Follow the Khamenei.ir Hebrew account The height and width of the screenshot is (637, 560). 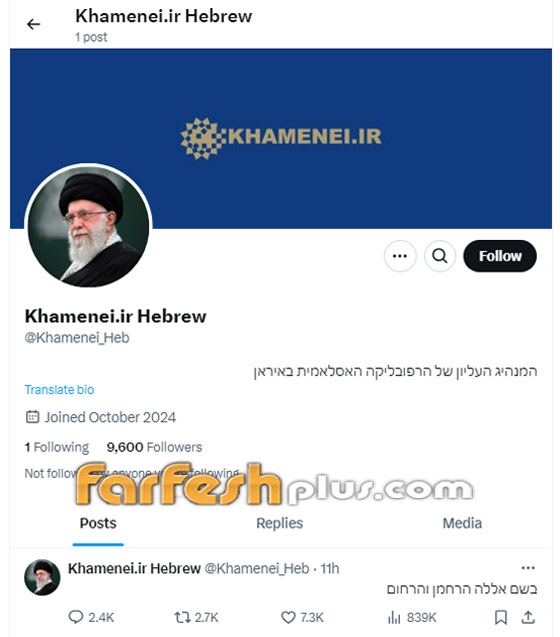click(500, 256)
